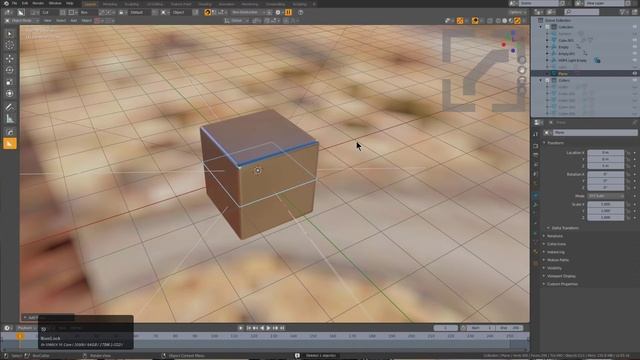The width and height of the screenshot is (640, 360).
Task: Switch to solid viewport shading
Action: (504, 20)
